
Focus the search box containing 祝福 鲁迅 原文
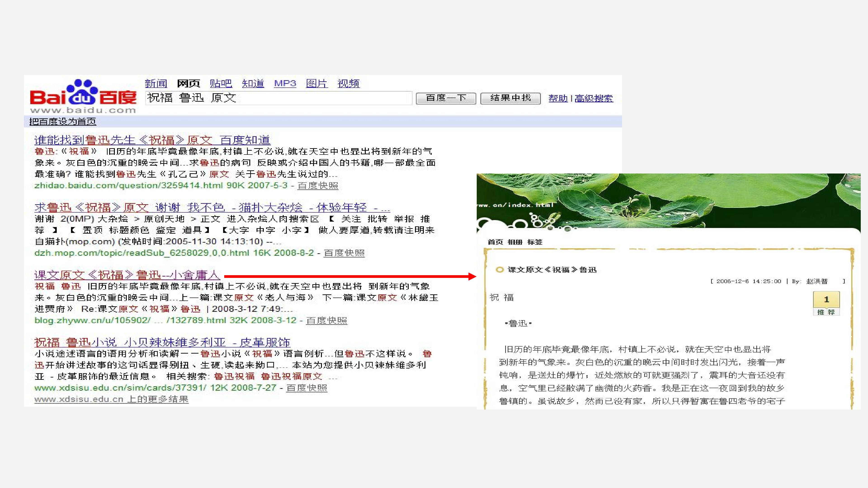point(279,98)
